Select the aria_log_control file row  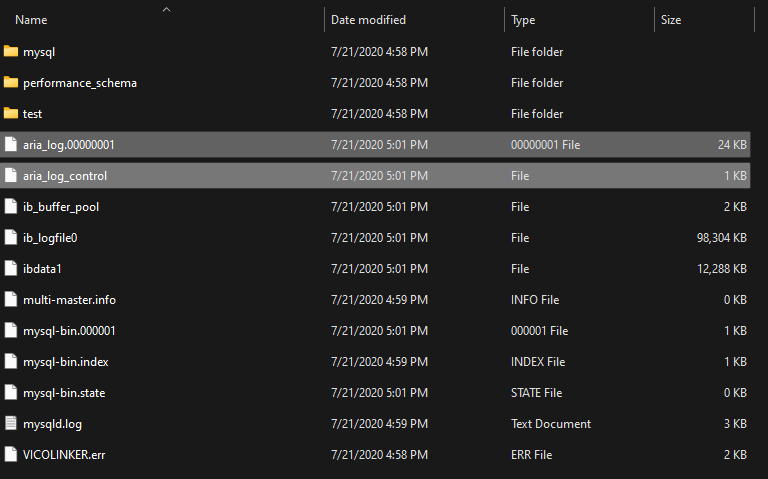coord(375,175)
